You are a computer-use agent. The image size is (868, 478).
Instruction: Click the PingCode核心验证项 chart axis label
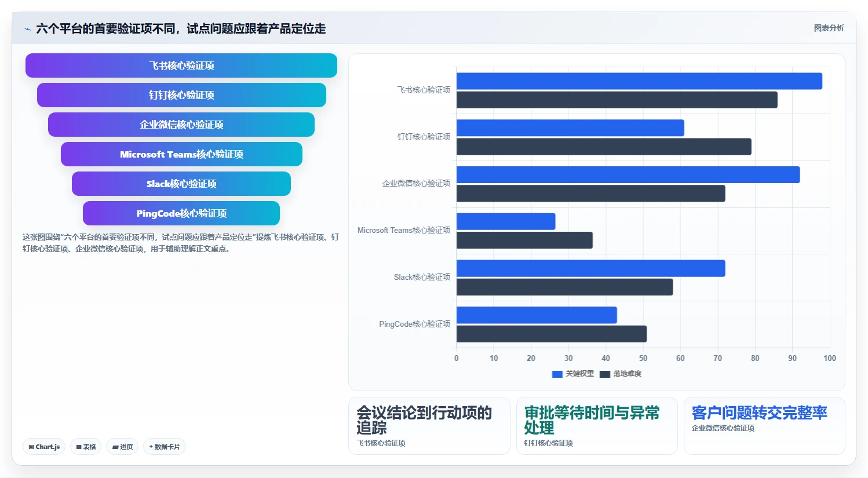414,324
